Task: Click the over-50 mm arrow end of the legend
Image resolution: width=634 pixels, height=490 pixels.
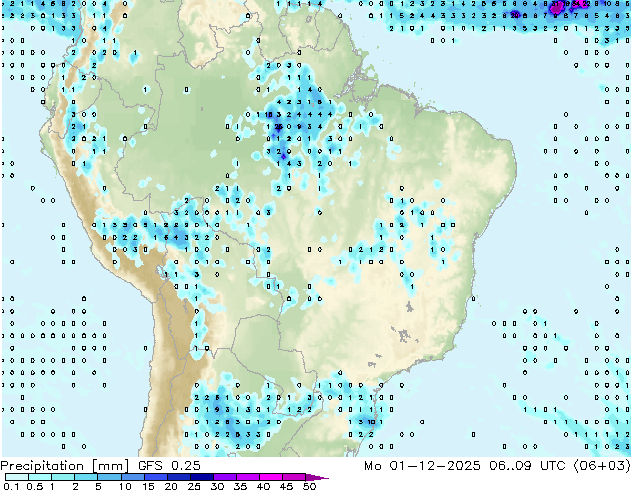Action: tap(317, 477)
